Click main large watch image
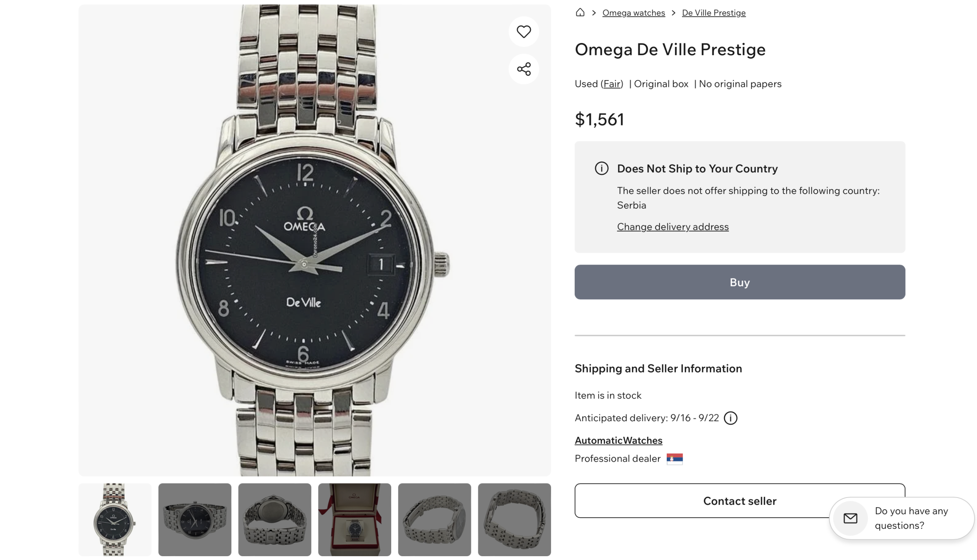Screen dimensions: 977x560 pyautogui.click(x=314, y=240)
